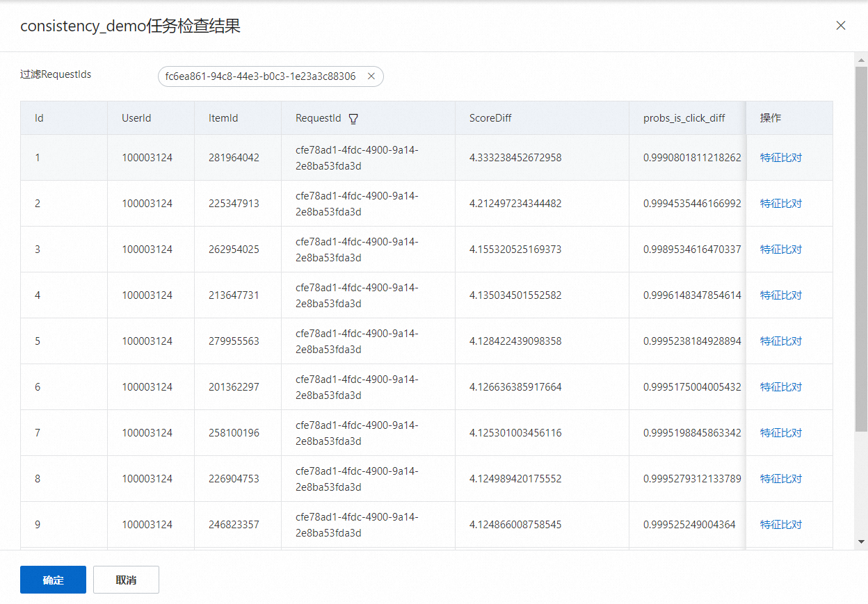This screenshot has height=604, width=868.
Task: Click ScoreDiff value 4.155320525169373
Action: point(515,250)
